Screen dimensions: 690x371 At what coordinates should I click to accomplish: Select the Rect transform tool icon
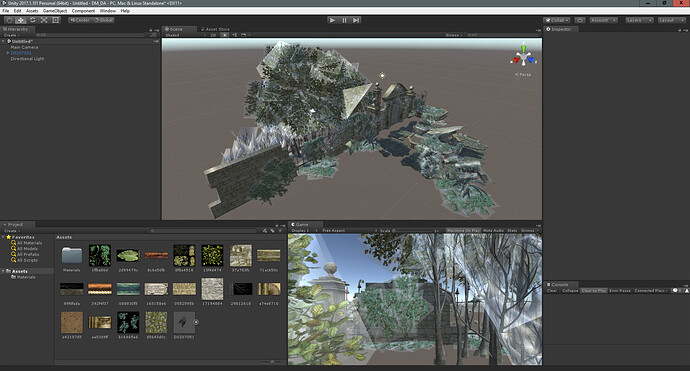coord(55,20)
